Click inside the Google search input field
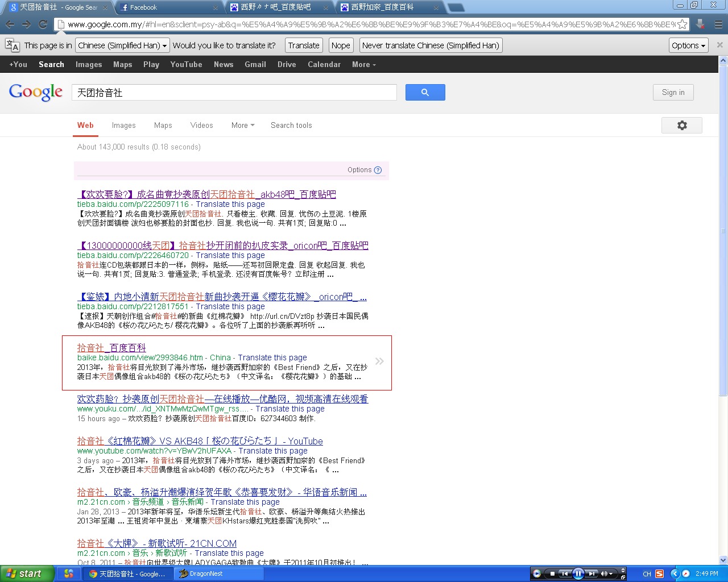Image resolution: width=728 pixels, height=582 pixels. click(x=234, y=92)
